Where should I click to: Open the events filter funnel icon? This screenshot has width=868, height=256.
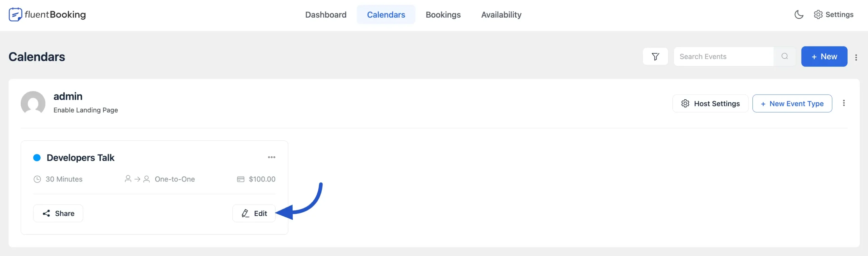point(655,57)
